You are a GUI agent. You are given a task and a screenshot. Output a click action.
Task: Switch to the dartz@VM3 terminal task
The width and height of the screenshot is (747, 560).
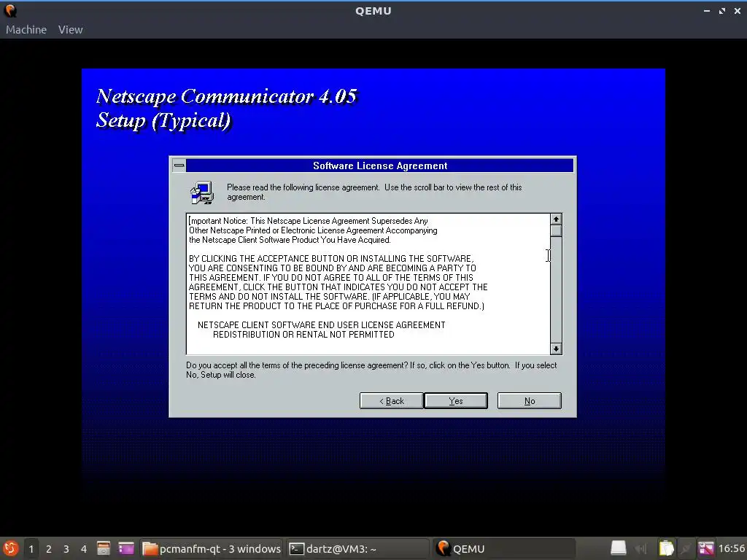coord(357,549)
